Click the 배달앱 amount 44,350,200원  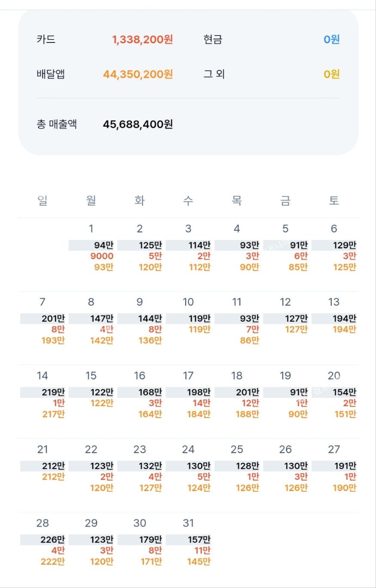click(138, 74)
